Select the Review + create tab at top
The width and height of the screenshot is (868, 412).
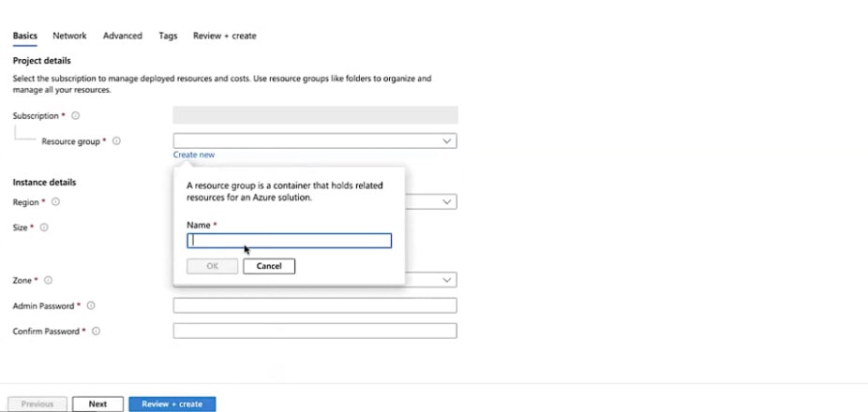[224, 36]
